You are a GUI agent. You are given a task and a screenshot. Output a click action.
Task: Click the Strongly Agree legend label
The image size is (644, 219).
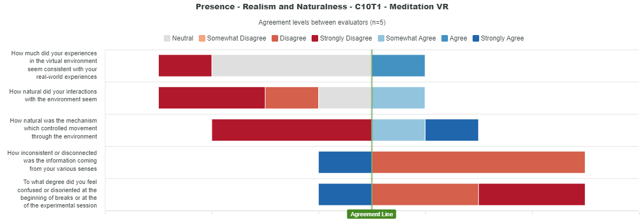[502, 38]
